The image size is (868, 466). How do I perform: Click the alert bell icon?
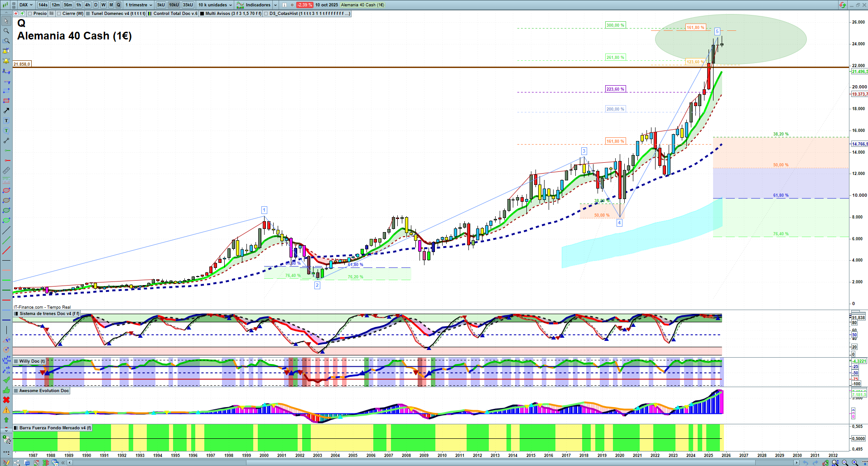6,61
